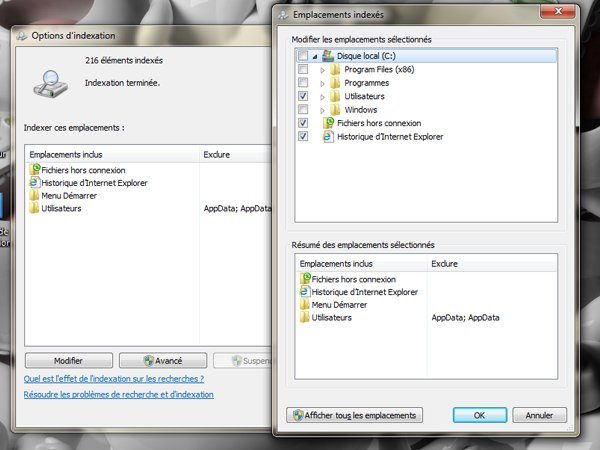Click the Modifier button
The image size is (600, 450).
pos(69,360)
